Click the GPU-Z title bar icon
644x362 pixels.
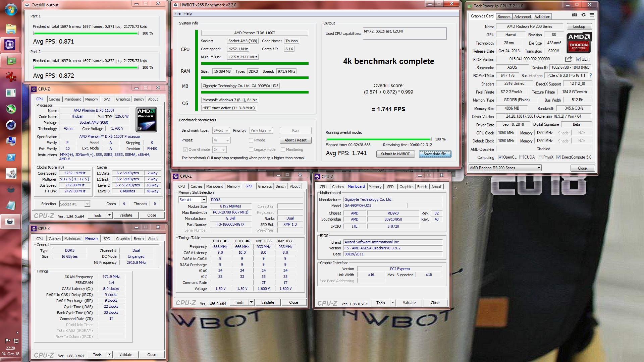(x=469, y=6)
